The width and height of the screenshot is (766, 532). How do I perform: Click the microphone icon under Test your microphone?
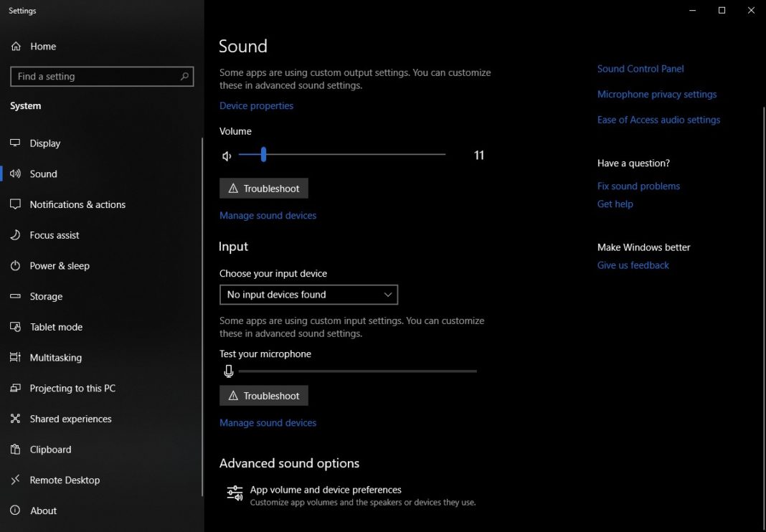point(229,371)
